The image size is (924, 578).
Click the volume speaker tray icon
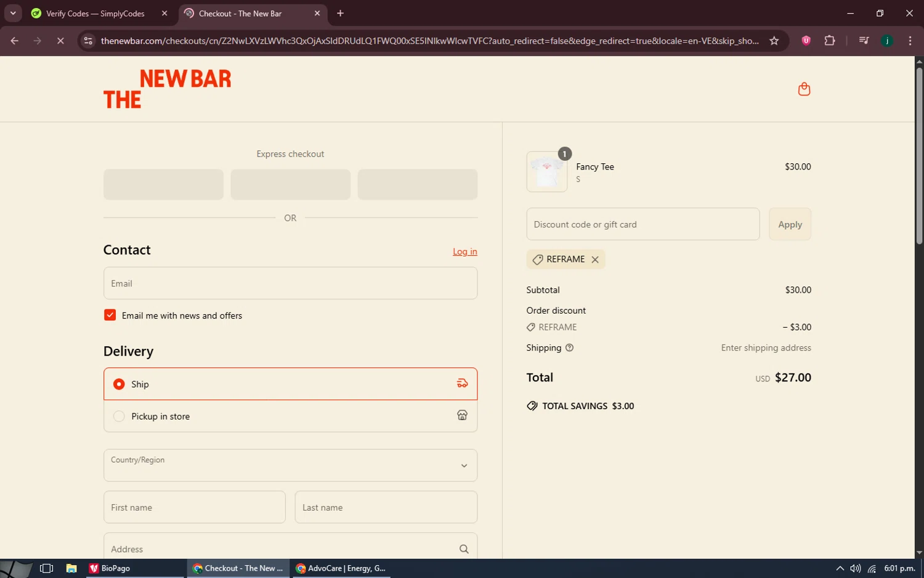tap(855, 568)
